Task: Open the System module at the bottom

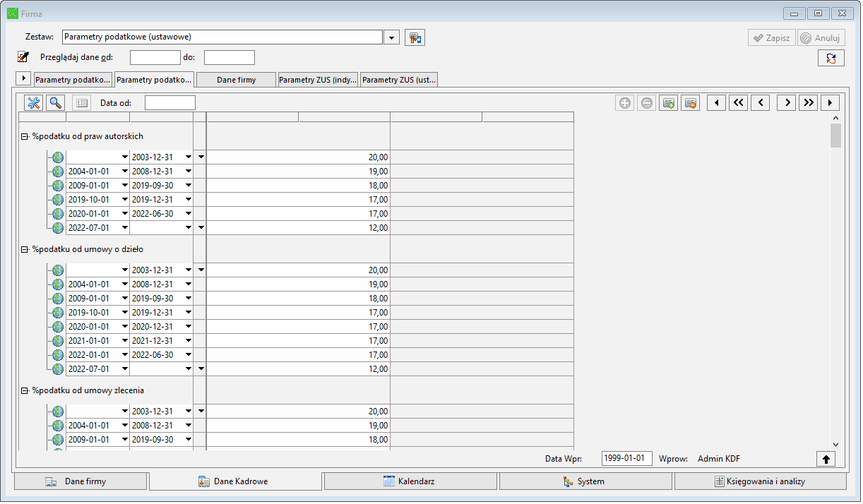Action: [x=586, y=481]
